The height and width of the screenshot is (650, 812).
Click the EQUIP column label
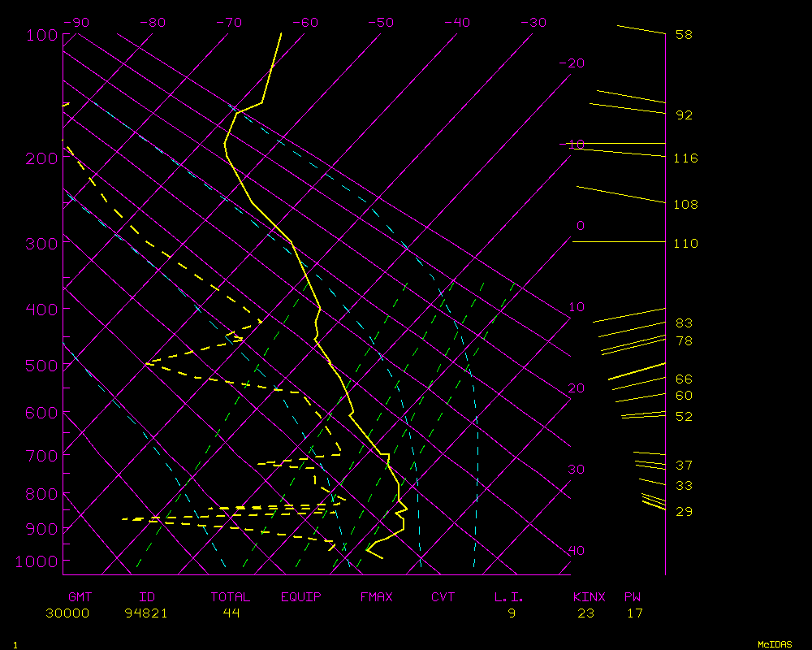point(301,597)
